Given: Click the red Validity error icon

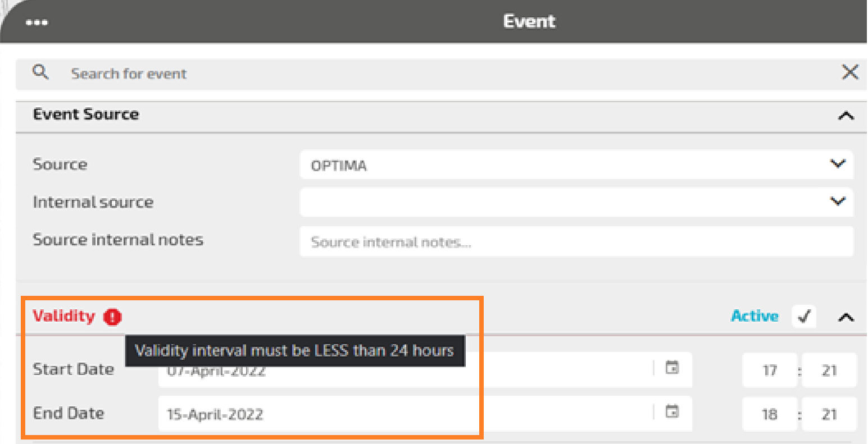Looking at the screenshot, I should point(112,317).
